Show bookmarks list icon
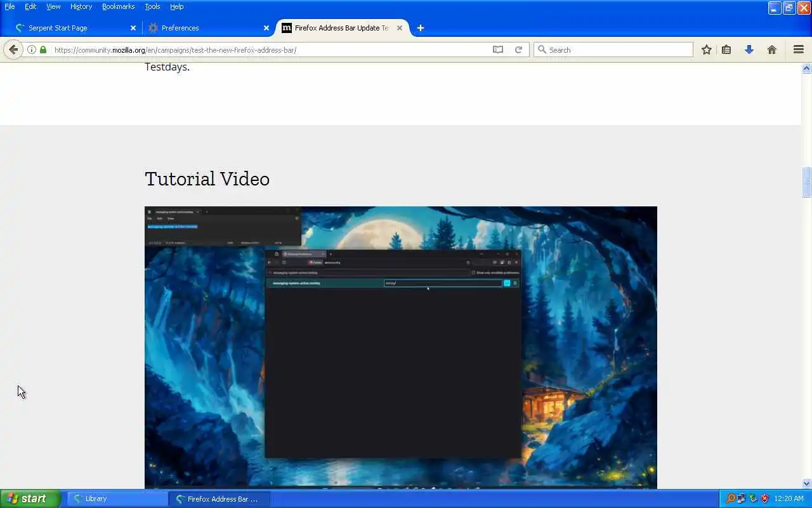Viewport: 812px width, 508px height. coord(726,50)
